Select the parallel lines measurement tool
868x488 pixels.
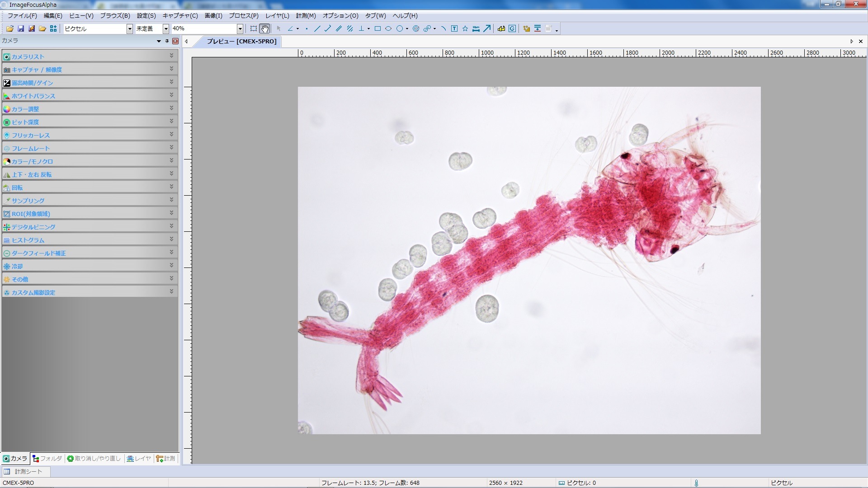pos(339,28)
